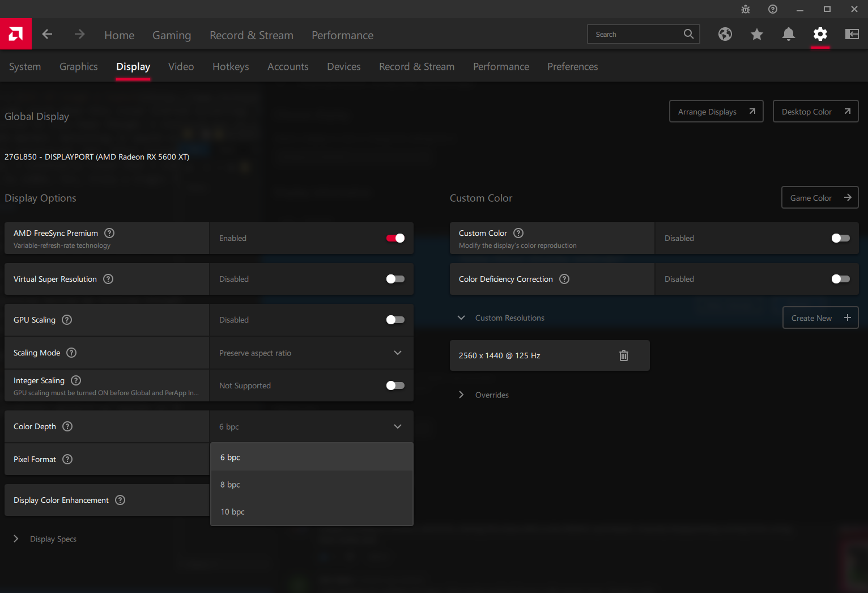Switch to the System tab

25,66
